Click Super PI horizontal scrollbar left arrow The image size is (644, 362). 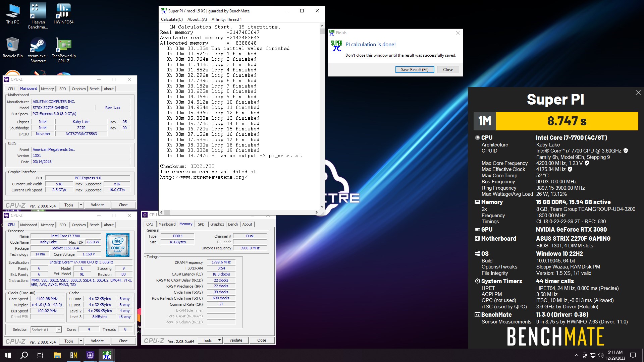(162, 212)
